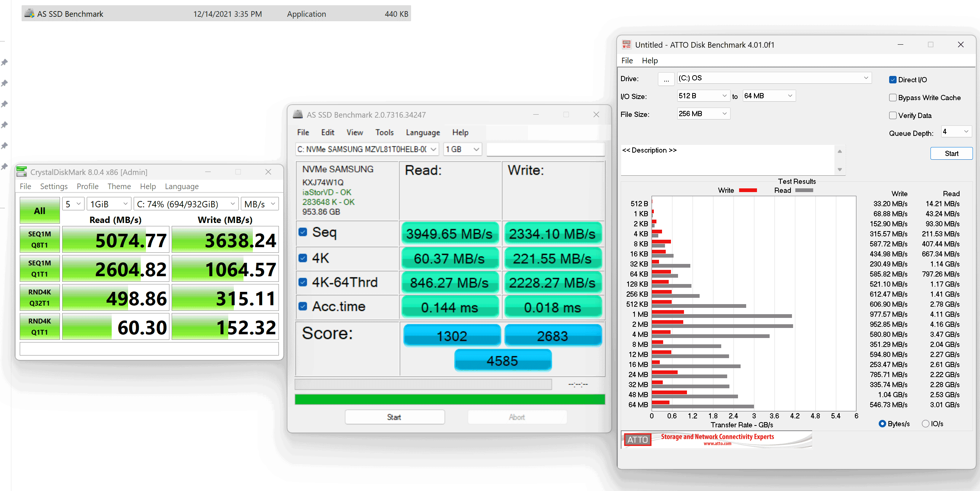Click the ATTO Disk Benchmark title bar icon
This screenshot has width=980, height=491.
tap(626, 45)
